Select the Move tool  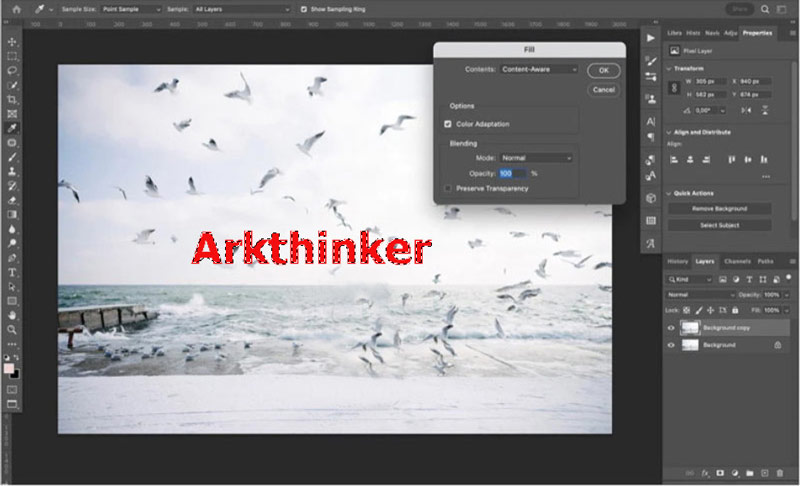point(12,42)
